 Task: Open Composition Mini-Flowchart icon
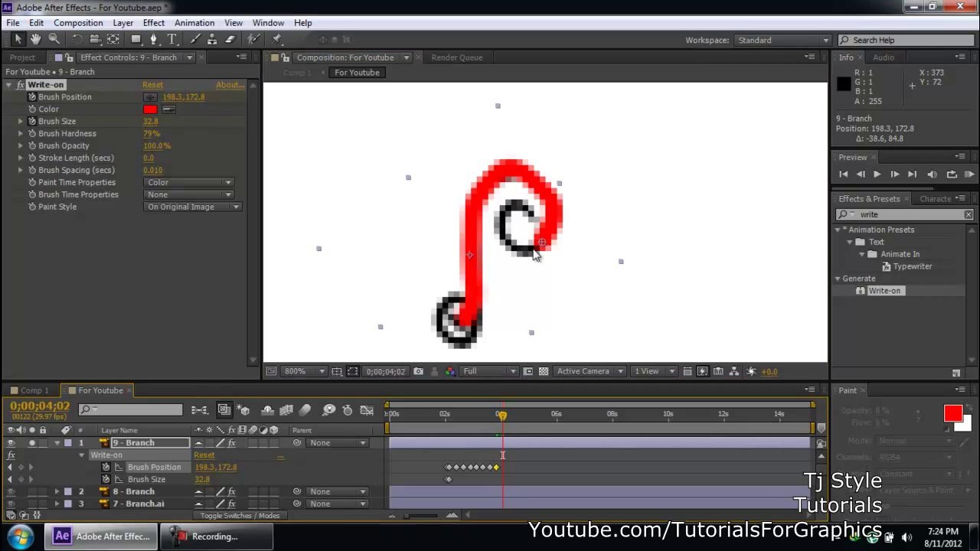(200, 410)
